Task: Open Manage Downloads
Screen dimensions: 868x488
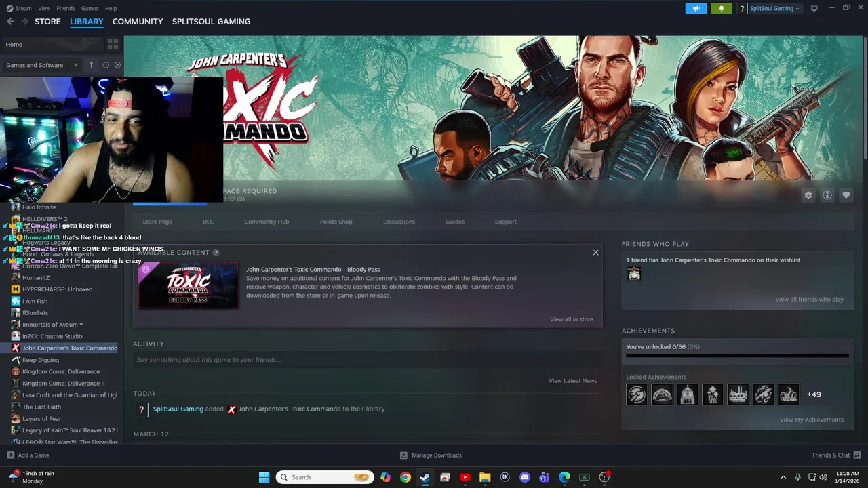Action: point(431,455)
